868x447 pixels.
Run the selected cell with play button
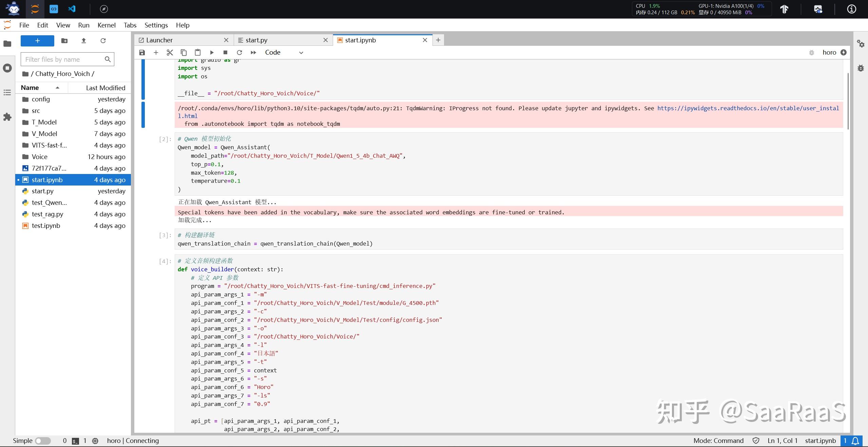212,53
